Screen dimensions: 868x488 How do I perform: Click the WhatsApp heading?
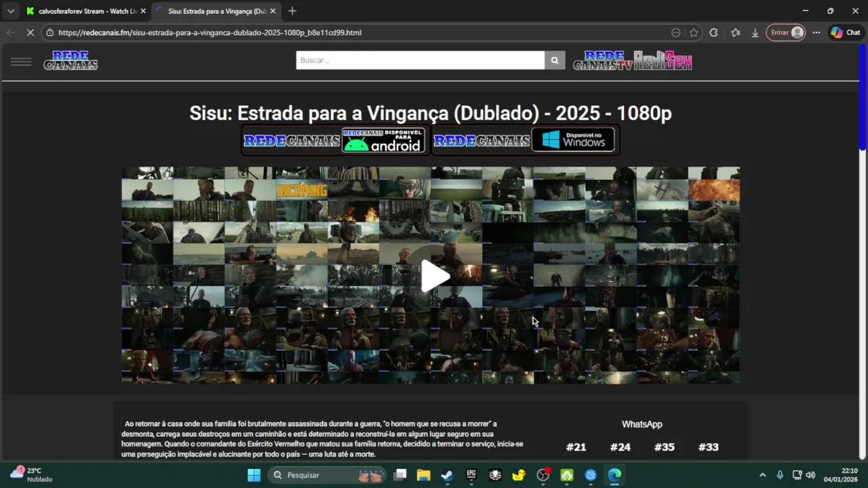pos(642,424)
